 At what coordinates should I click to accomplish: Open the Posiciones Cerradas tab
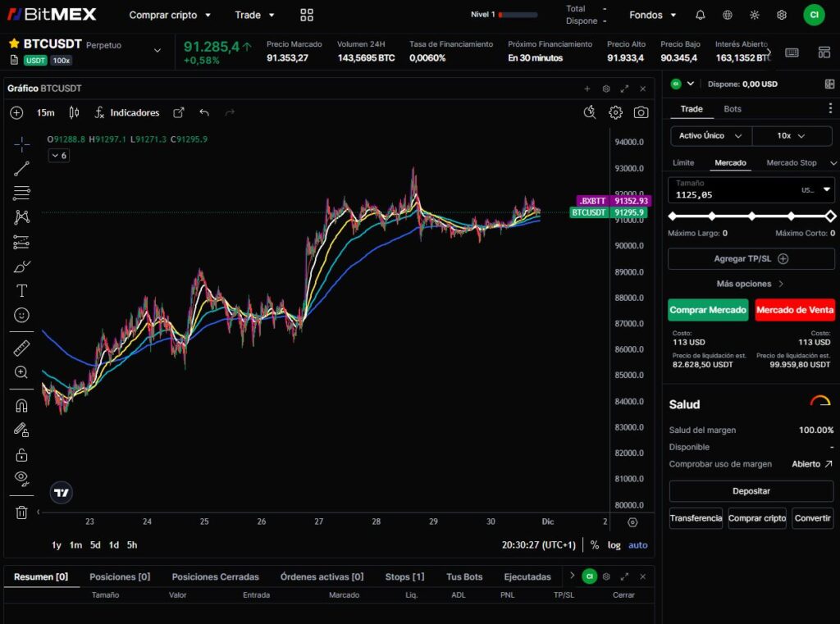point(215,576)
